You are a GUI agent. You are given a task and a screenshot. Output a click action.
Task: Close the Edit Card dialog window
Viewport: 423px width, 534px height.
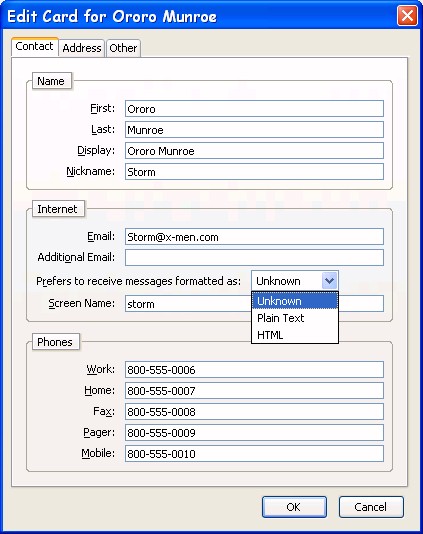(x=407, y=15)
